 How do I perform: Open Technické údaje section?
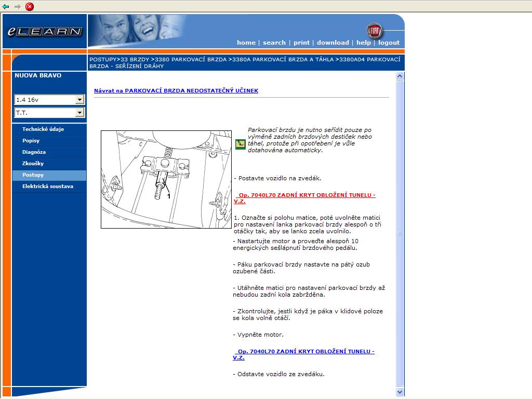click(x=43, y=129)
